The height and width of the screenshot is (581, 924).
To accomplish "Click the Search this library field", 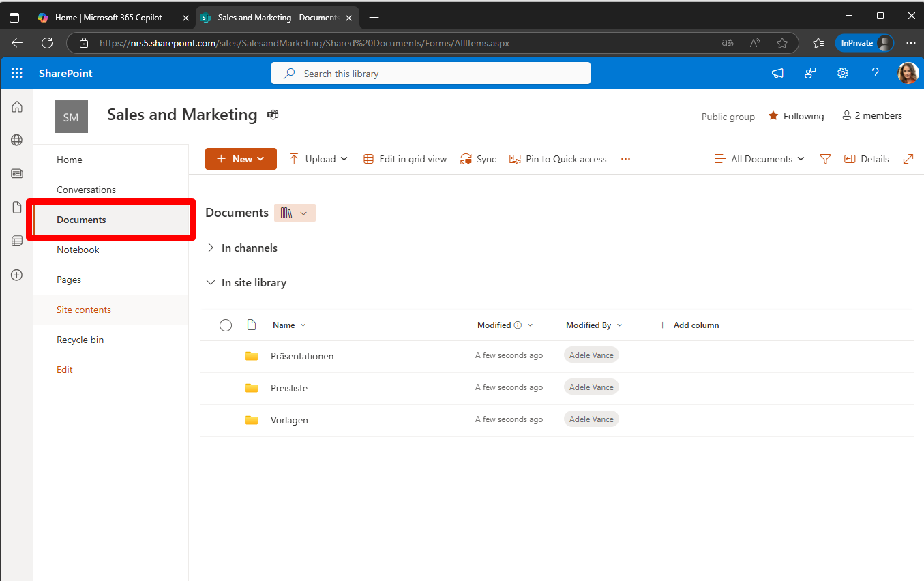I will click(x=430, y=73).
